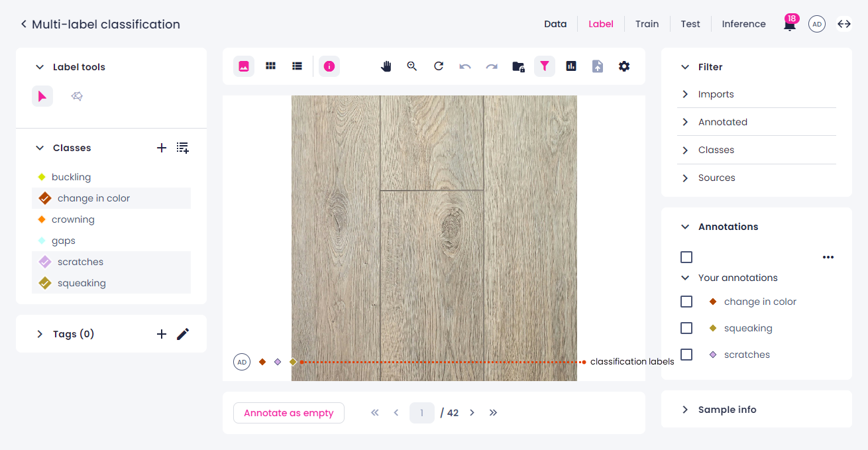Select the pointer label tool
868x450 pixels.
coord(42,96)
